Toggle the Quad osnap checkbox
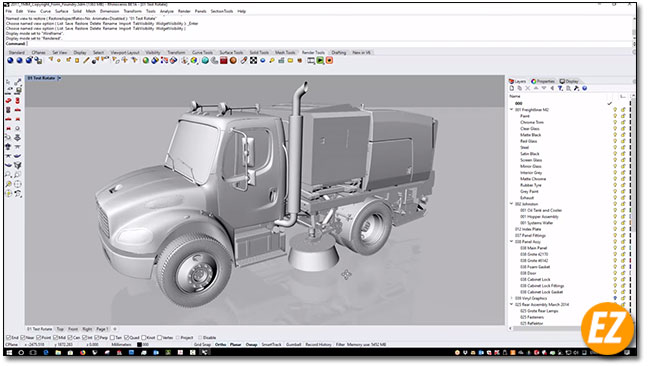This screenshot has width=650, height=366. pyautogui.click(x=126, y=338)
